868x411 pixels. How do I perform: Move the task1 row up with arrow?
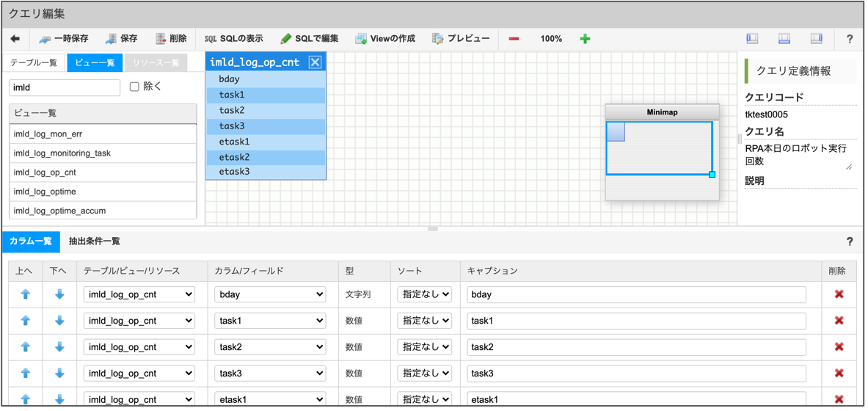(x=26, y=321)
